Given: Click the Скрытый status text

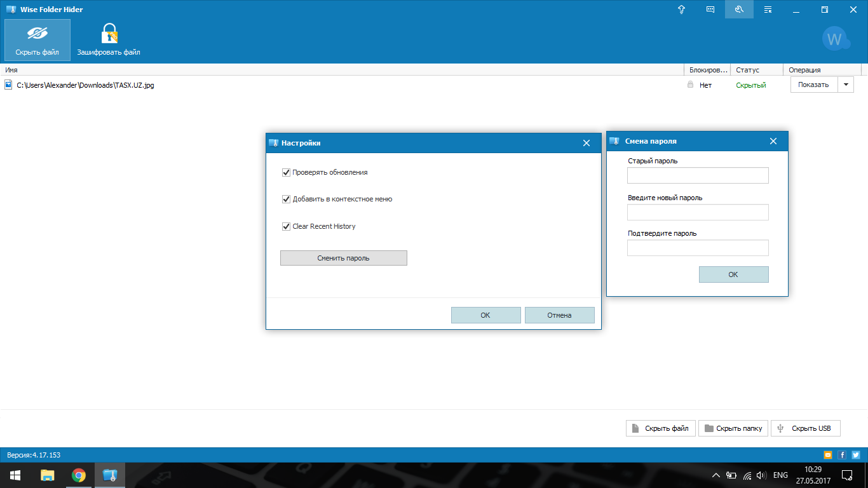Looking at the screenshot, I should pyautogui.click(x=751, y=85).
